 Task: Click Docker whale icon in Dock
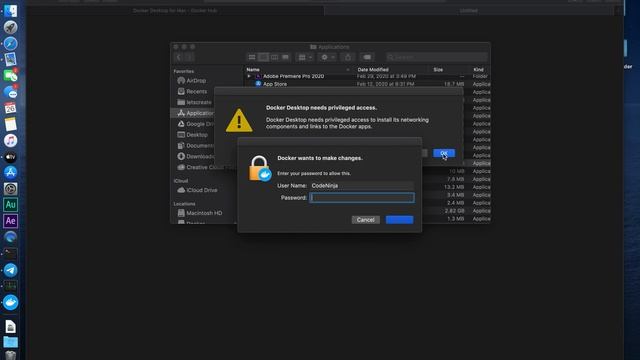click(x=10, y=302)
